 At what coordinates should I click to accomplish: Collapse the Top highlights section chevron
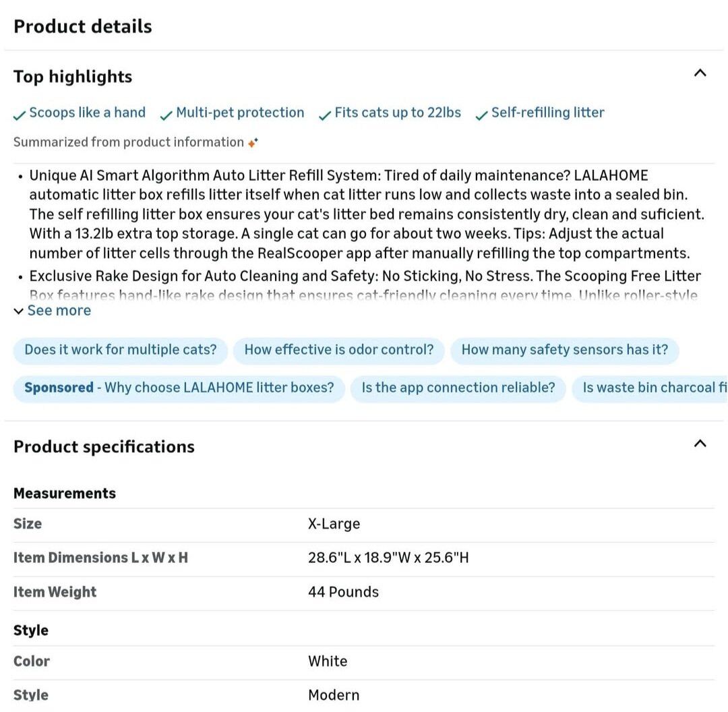(700, 73)
